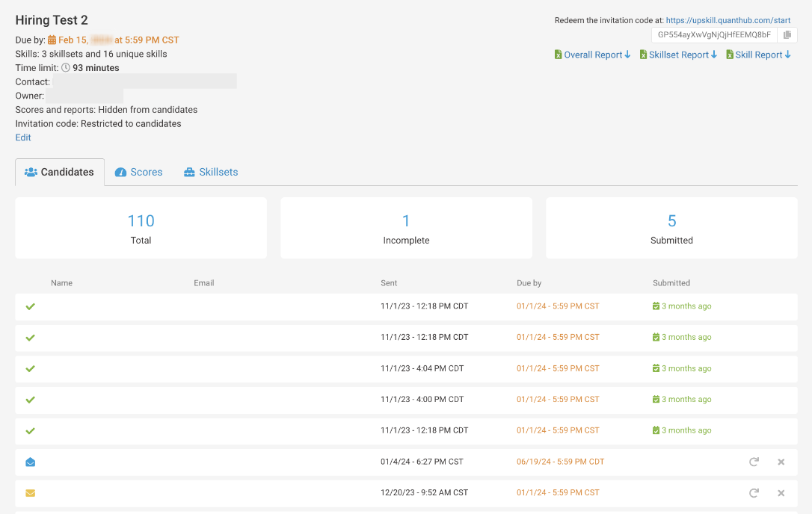Download the Skill Report
This screenshot has width=812, height=514.
pyautogui.click(x=759, y=55)
